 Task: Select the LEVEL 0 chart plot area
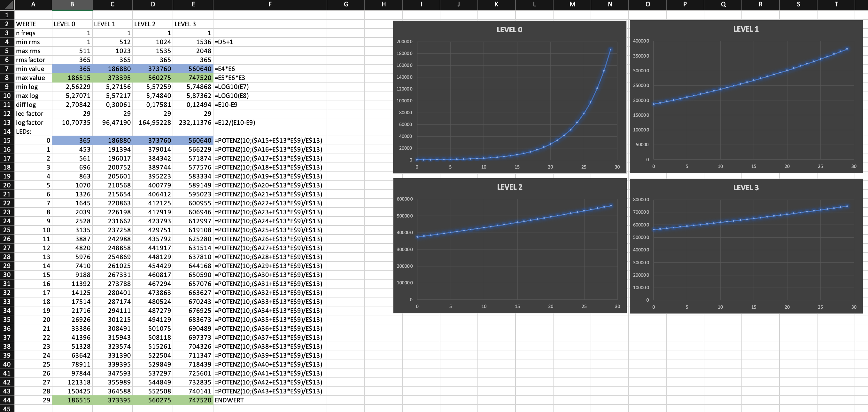coord(517,101)
